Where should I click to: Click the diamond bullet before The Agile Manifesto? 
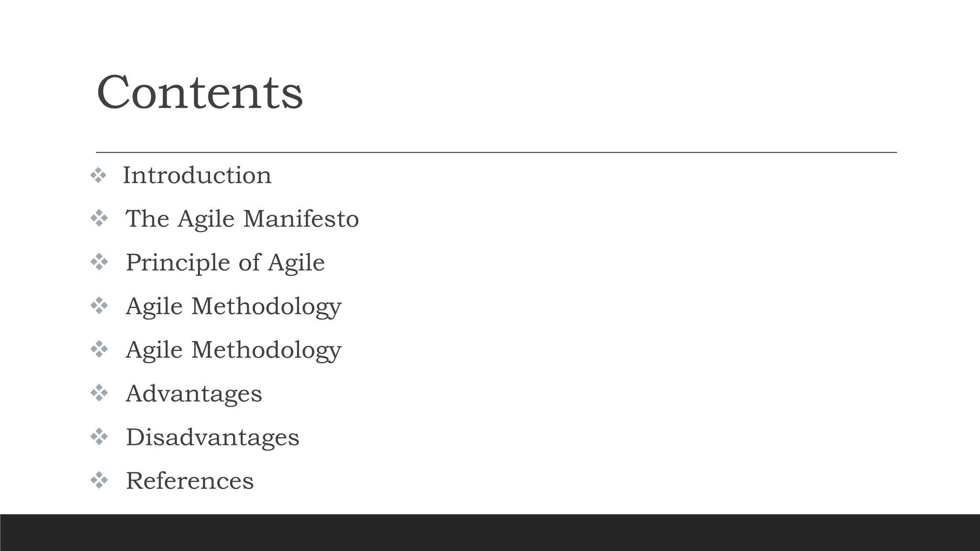pyautogui.click(x=99, y=219)
